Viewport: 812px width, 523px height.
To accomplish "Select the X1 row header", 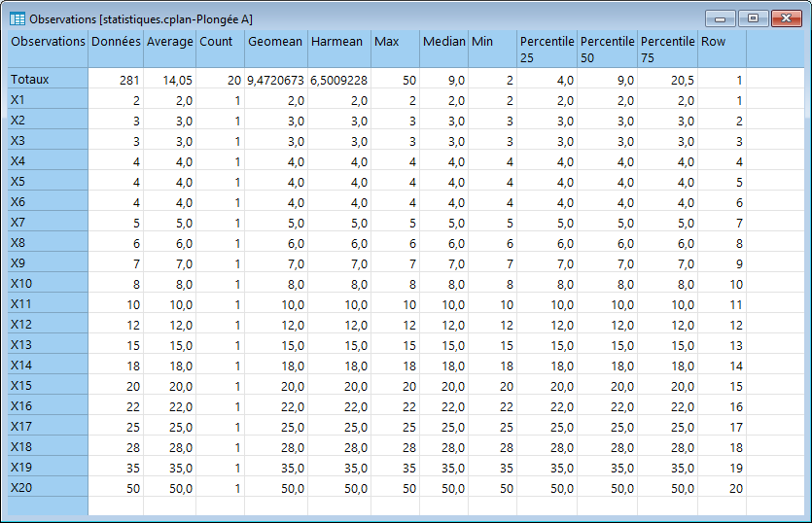I will (48, 99).
